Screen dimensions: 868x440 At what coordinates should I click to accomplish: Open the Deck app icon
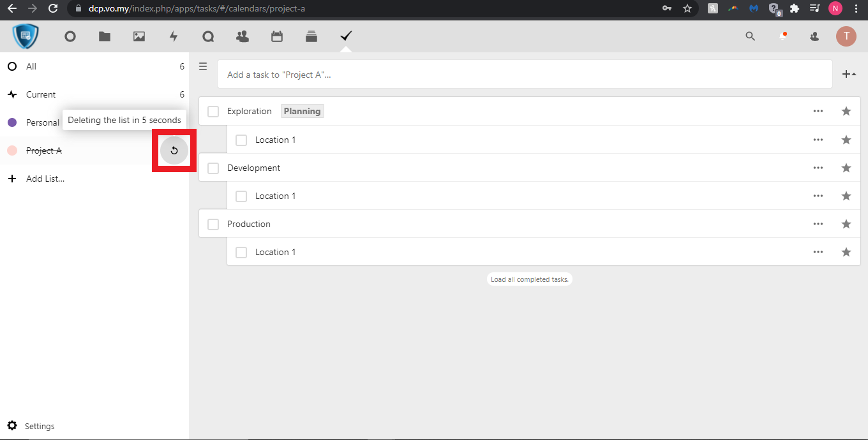pyautogui.click(x=311, y=36)
